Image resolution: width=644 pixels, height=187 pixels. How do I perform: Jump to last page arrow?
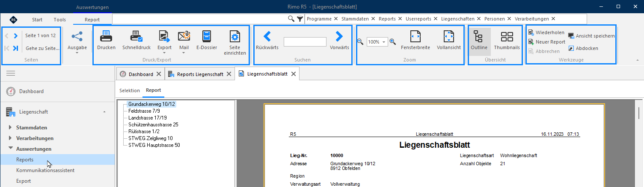pyautogui.click(x=15, y=48)
